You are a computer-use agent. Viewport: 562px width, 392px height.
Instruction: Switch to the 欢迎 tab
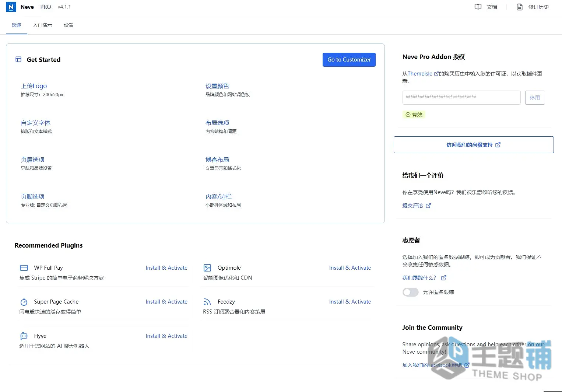click(17, 25)
